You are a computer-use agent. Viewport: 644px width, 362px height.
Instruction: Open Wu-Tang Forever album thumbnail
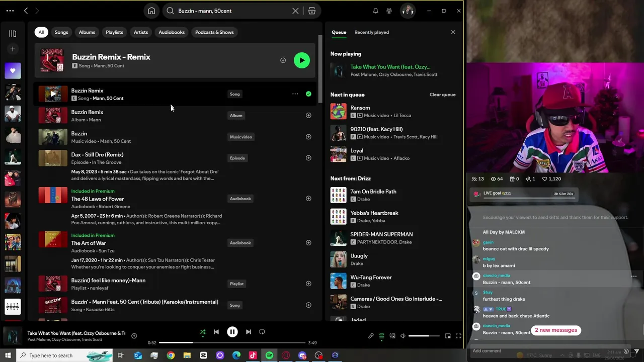point(338,281)
